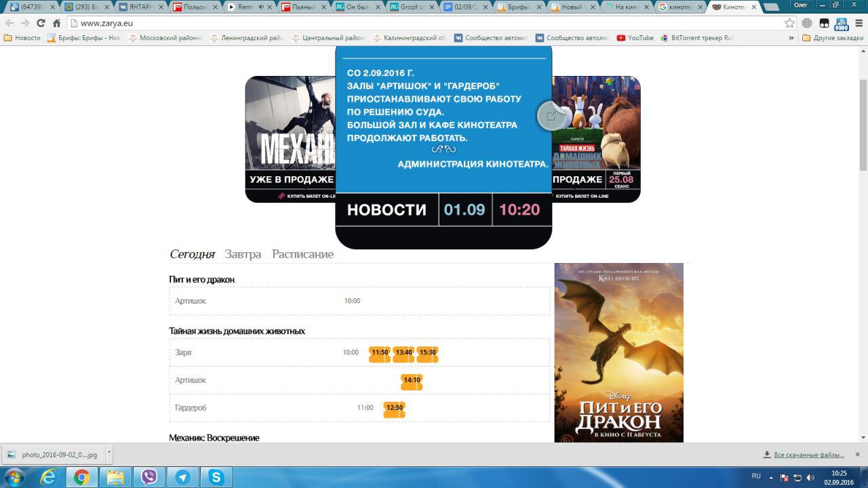The height and width of the screenshot is (488, 868).
Task: Click the browser reload button
Action: click(41, 23)
